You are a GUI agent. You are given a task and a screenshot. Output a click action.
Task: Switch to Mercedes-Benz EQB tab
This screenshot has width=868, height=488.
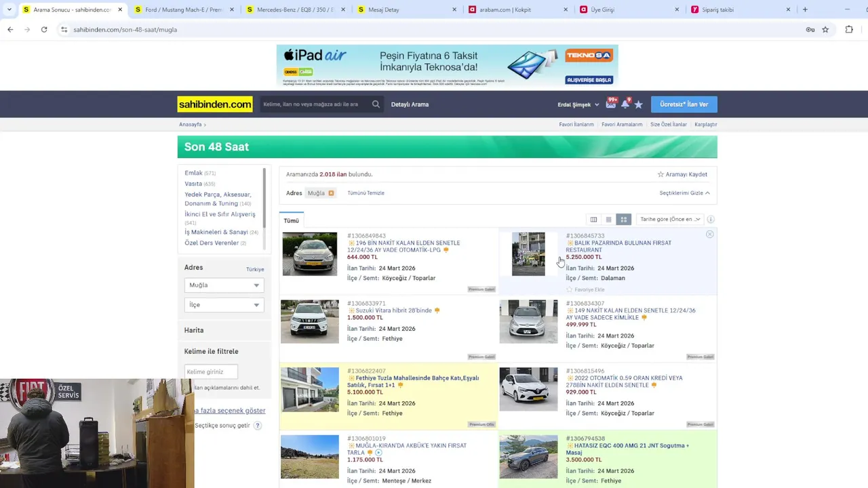(294, 9)
